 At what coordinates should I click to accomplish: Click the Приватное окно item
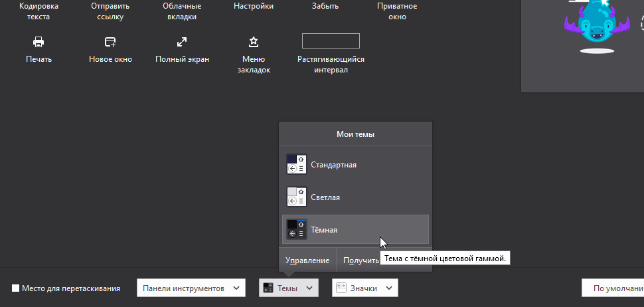[x=397, y=11]
